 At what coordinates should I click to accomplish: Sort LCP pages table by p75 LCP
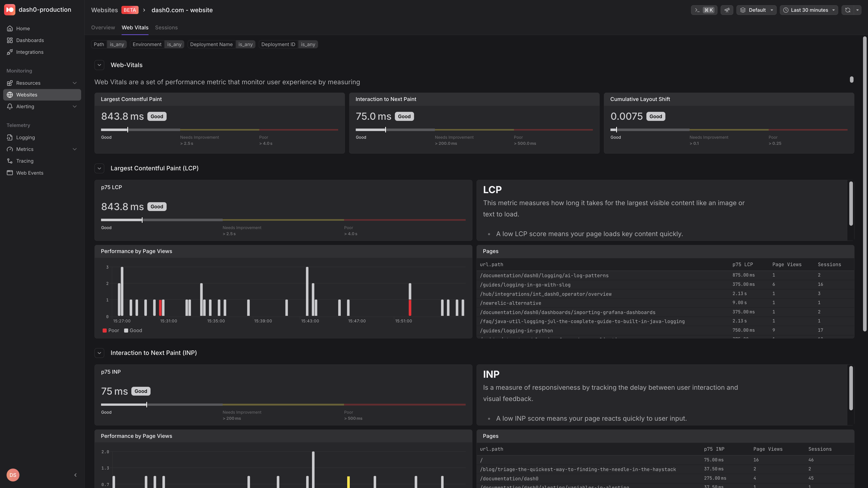[x=743, y=265]
